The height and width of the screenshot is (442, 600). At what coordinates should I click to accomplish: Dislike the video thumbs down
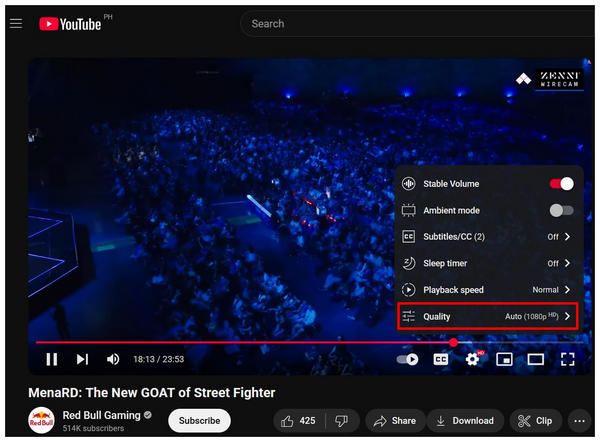[342, 421]
